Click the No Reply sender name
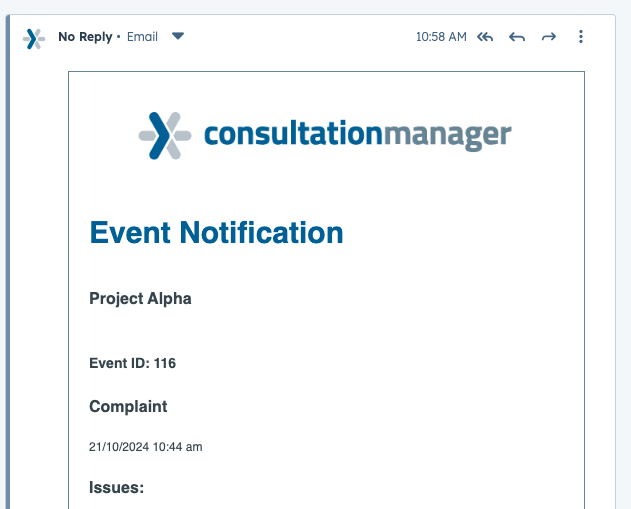 coord(85,37)
